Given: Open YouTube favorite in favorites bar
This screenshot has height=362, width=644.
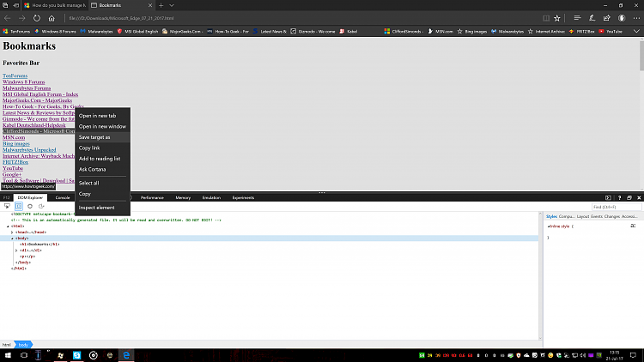Looking at the screenshot, I should 611,31.
